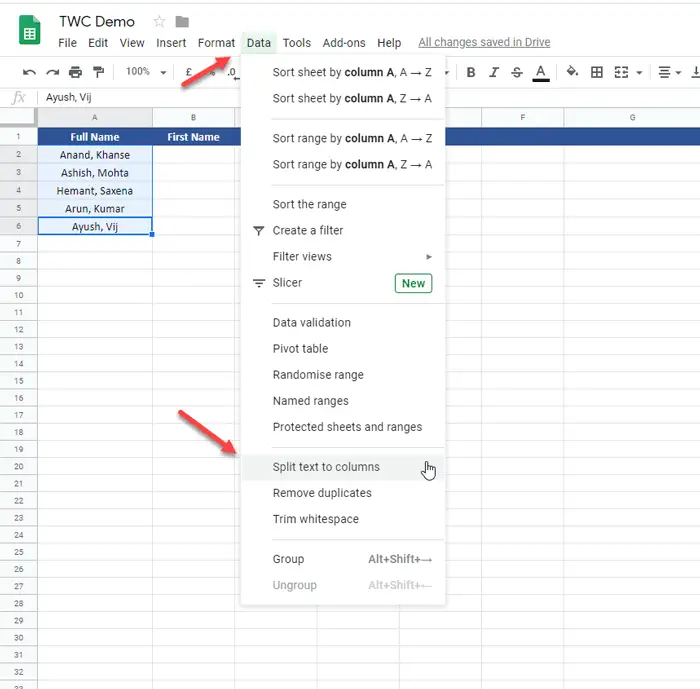Open Named ranges
700x689 pixels.
343,401
